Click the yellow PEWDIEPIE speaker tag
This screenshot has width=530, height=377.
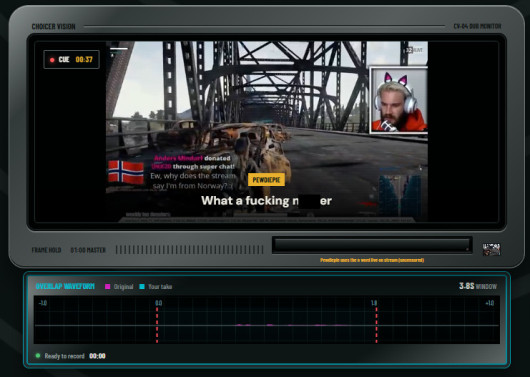coord(266,180)
